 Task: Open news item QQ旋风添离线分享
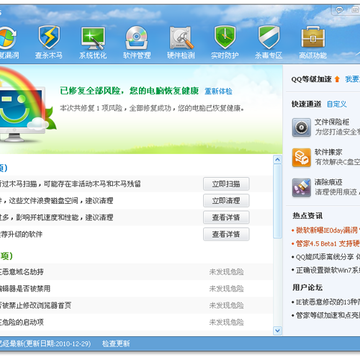pos(327,257)
